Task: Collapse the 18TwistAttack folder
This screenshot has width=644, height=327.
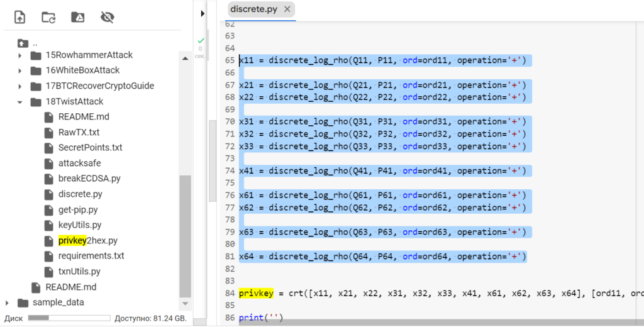Action: coord(19,102)
